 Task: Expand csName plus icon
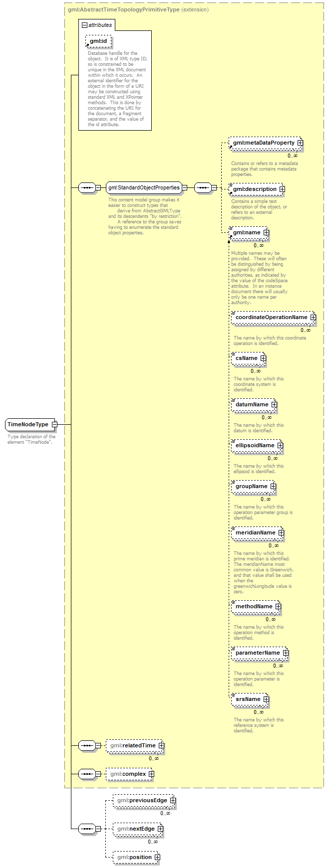[x=263, y=358]
